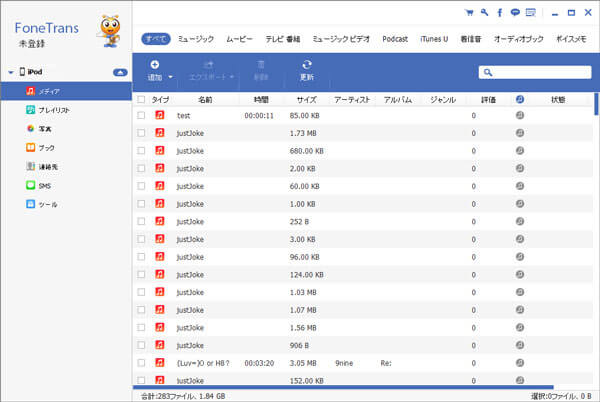The height and width of the screenshot is (402, 600).
Task: Click the サイズ column header
Action: [x=306, y=100]
